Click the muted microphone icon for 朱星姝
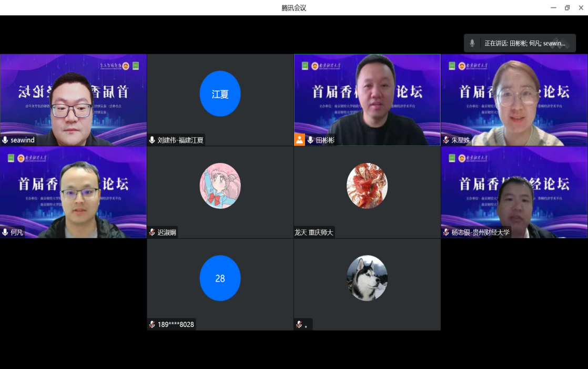Image resolution: width=588 pixels, height=369 pixels. tap(446, 140)
